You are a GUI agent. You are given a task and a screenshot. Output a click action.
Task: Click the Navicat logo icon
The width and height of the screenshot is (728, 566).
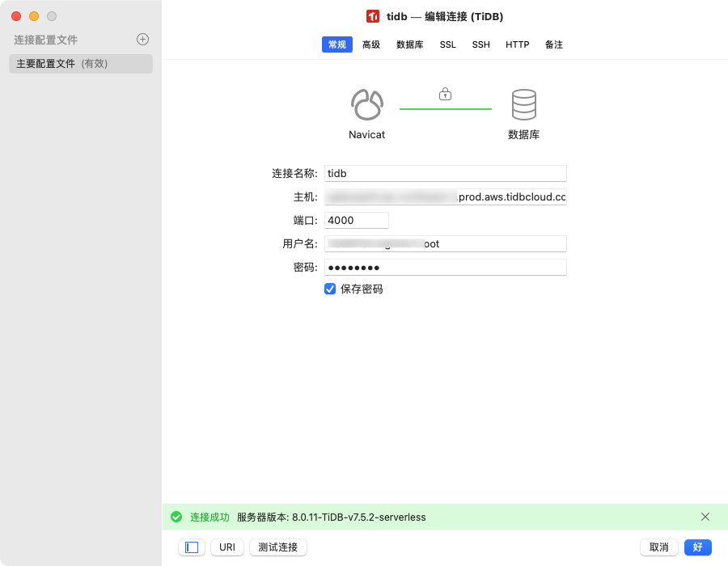[x=366, y=105]
